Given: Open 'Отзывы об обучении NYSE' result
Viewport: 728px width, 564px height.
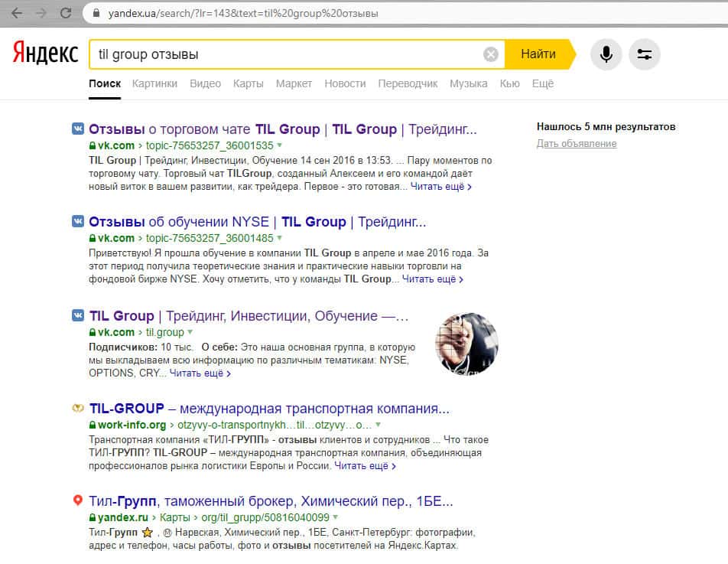Looking at the screenshot, I should (x=257, y=222).
